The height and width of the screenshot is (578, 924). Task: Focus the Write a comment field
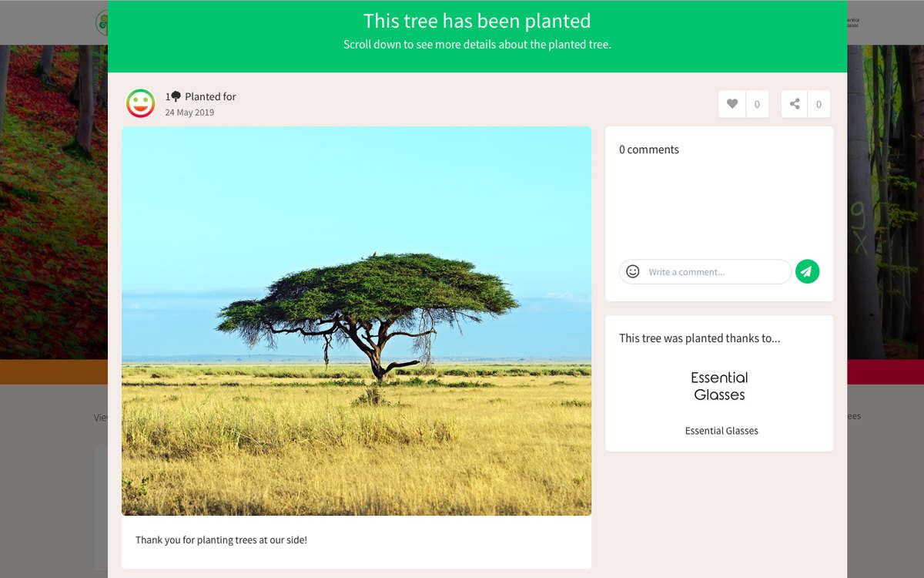coord(705,271)
